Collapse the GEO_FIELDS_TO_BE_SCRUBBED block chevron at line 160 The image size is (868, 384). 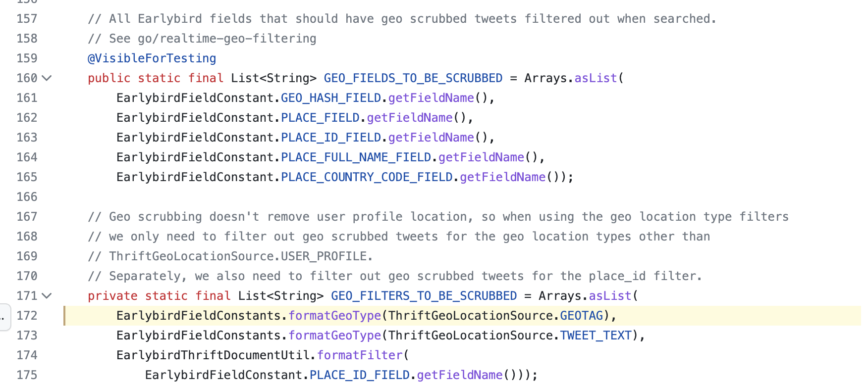(47, 78)
